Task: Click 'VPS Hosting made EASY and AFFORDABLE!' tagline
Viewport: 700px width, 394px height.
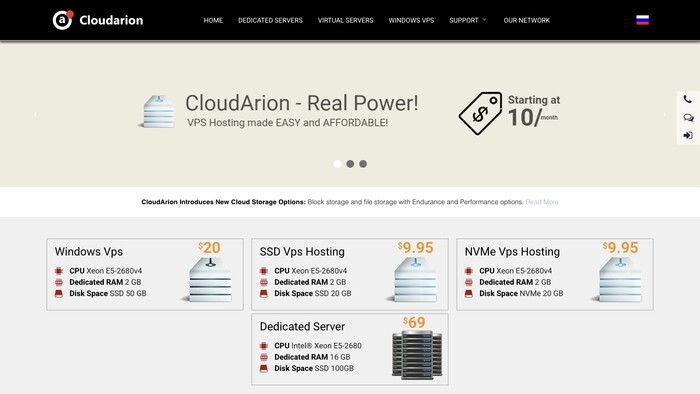Action: [x=288, y=123]
